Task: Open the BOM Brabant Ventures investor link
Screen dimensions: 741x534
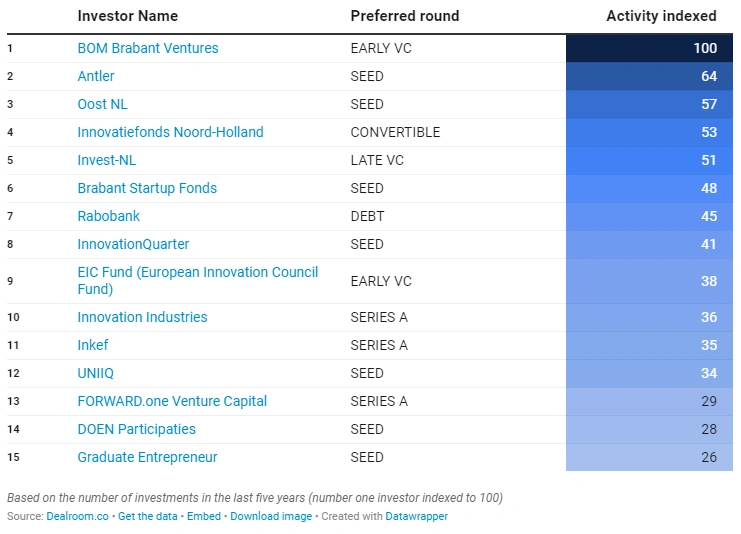Action: pyautogui.click(x=147, y=48)
